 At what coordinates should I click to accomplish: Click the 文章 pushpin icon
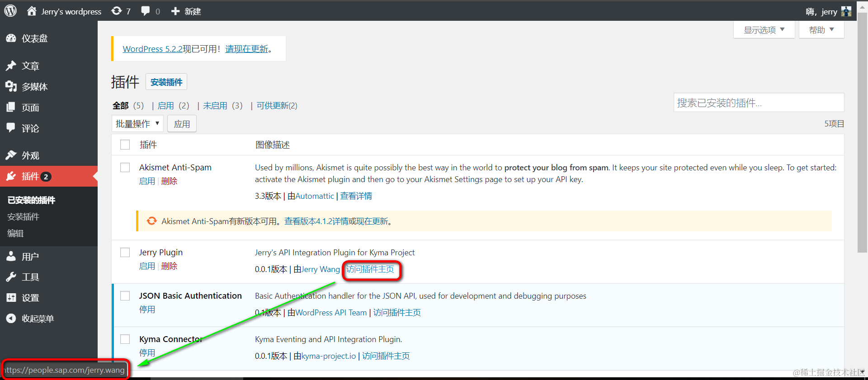pos(11,66)
